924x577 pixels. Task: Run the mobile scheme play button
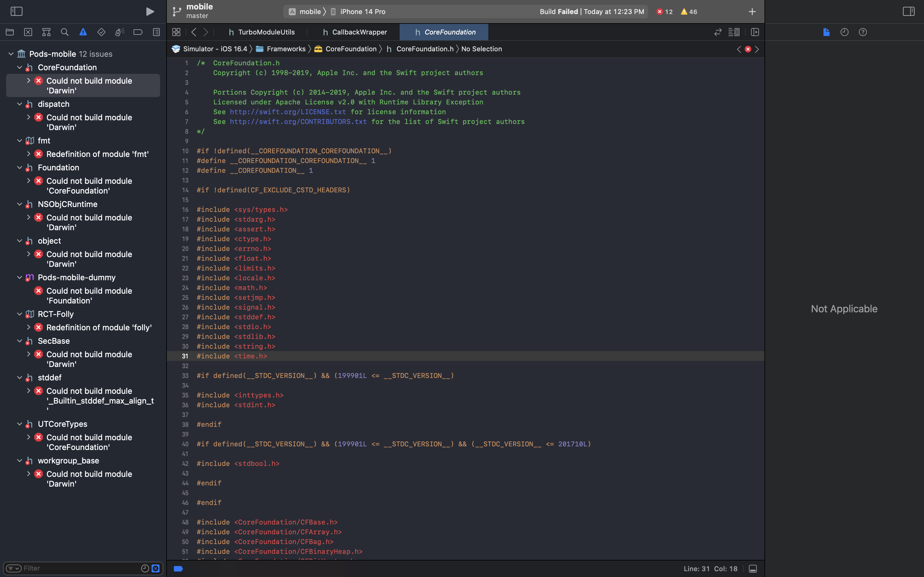click(x=150, y=12)
